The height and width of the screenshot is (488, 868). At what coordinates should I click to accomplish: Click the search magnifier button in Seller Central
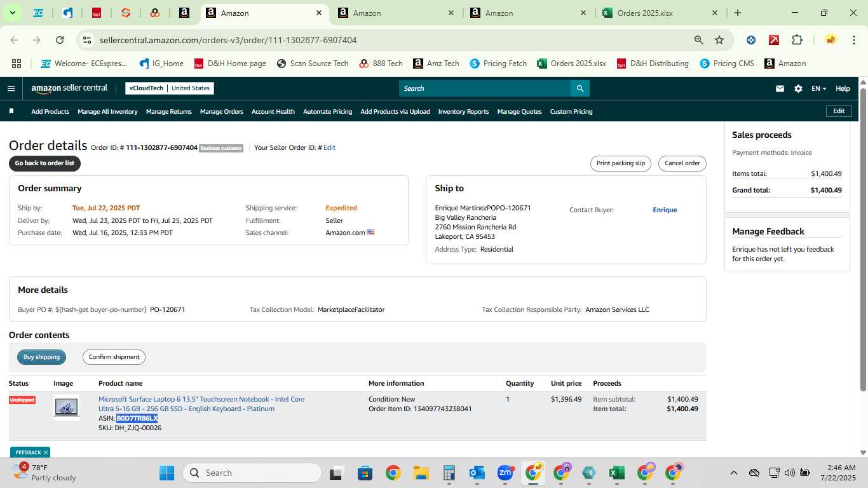pos(580,88)
